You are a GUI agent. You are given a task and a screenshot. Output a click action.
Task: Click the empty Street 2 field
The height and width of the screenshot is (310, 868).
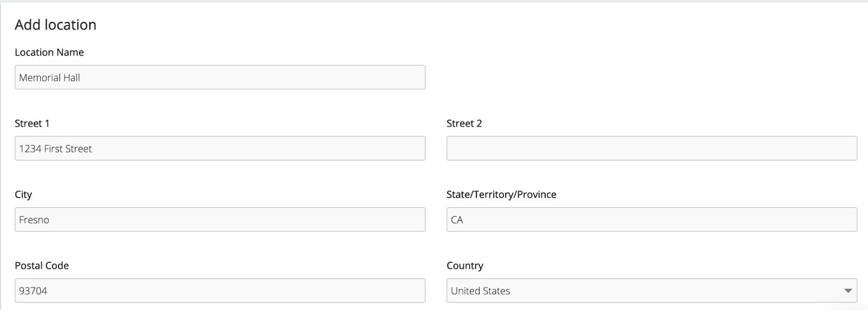[652, 148]
